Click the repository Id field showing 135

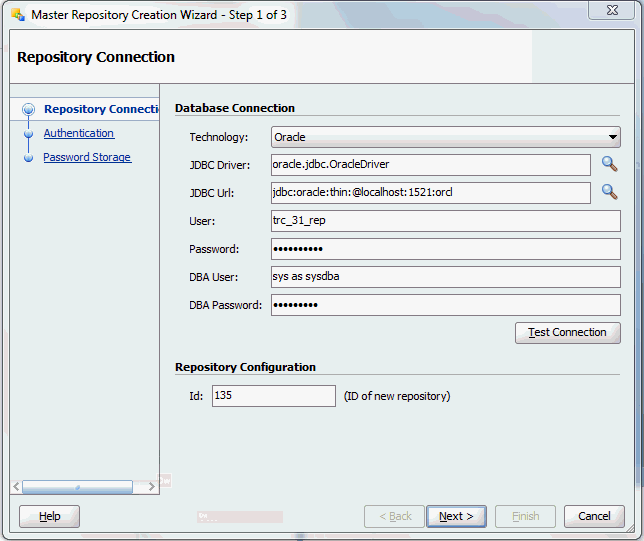coord(274,396)
